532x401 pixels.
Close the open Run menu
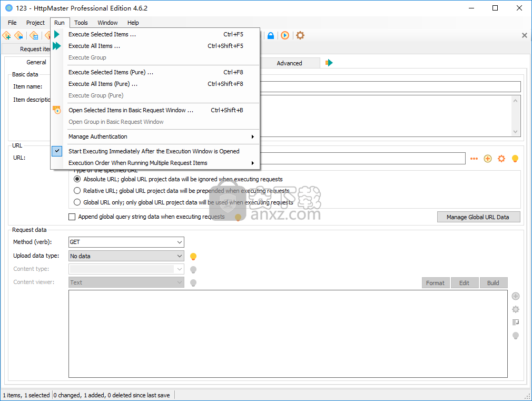coord(60,23)
